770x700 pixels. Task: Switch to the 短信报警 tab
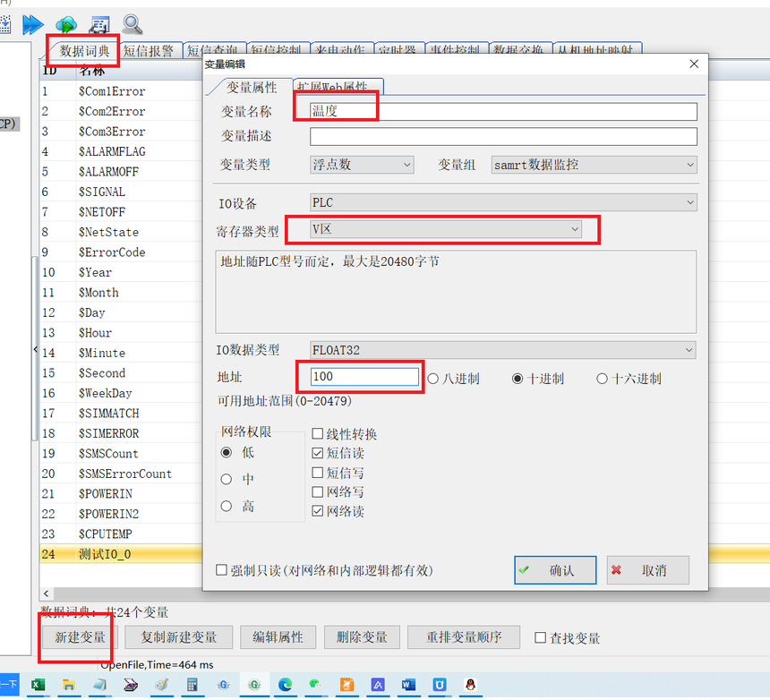pyautogui.click(x=149, y=50)
